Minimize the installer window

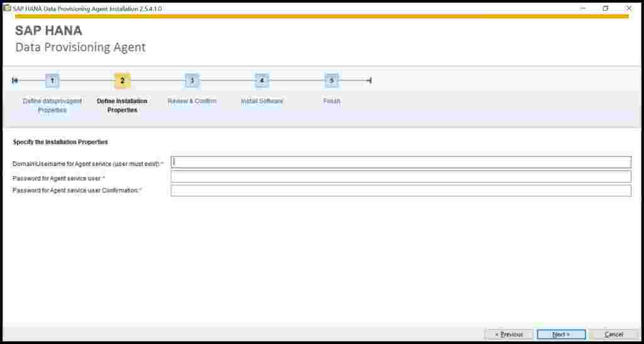tap(583, 8)
